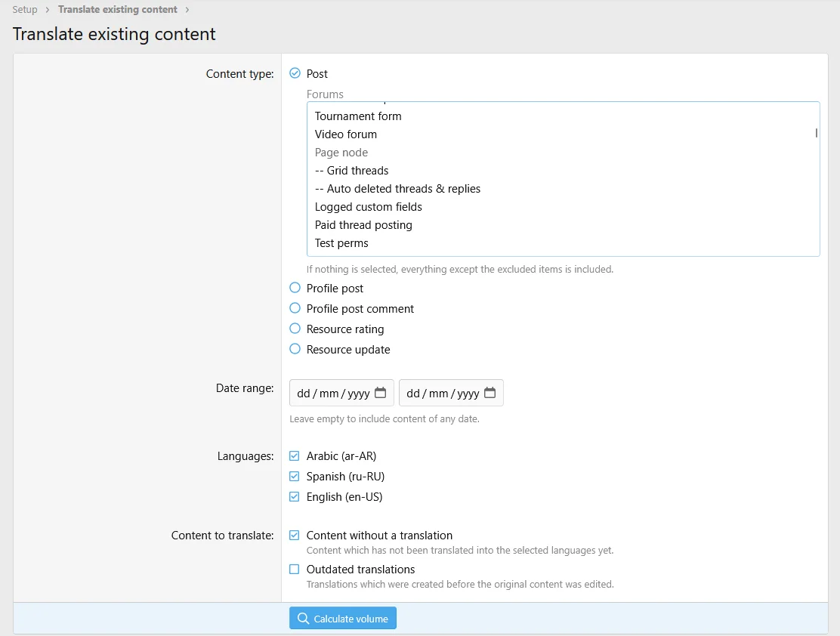Toggle Spanish (ru-RU) language checkbox
Viewport: 840px width, 636px height.
pos(294,477)
